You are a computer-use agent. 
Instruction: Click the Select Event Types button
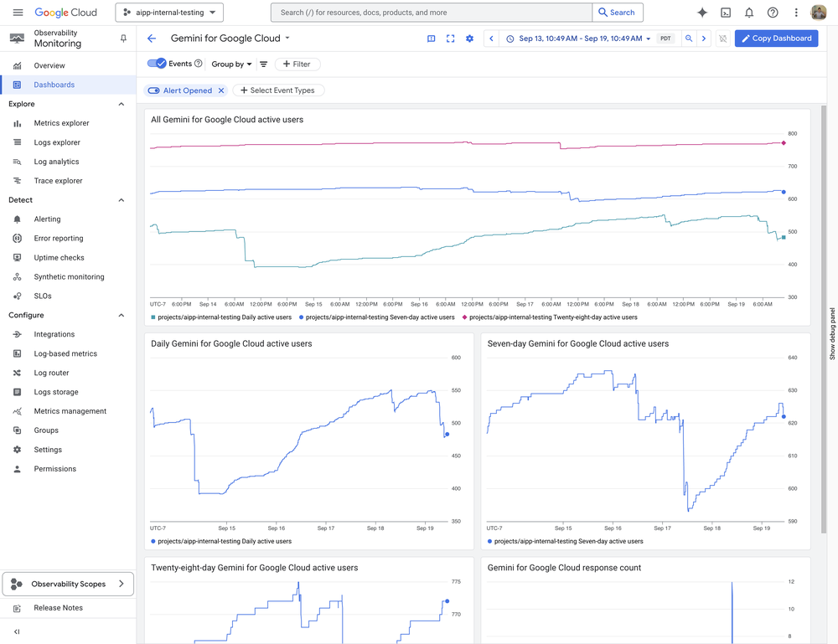click(278, 90)
